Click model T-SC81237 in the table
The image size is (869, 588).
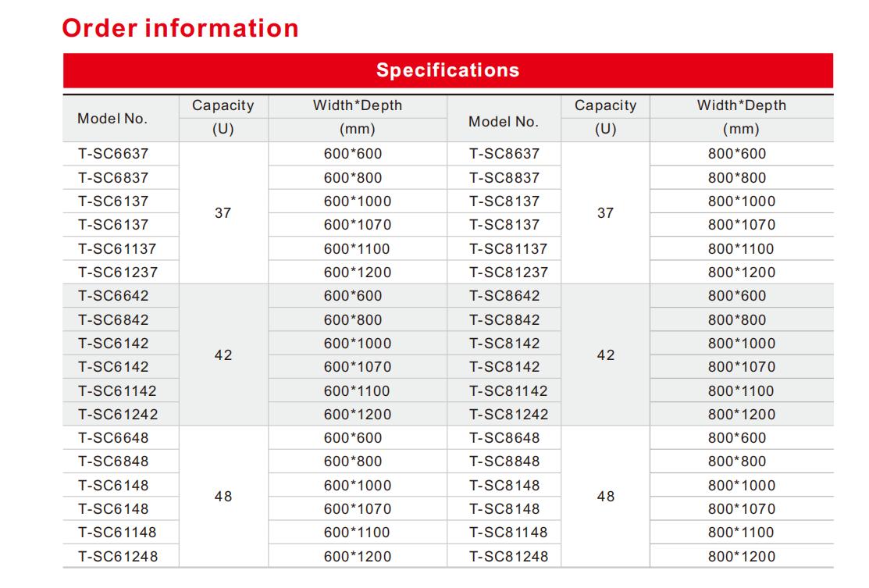(509, 273)
